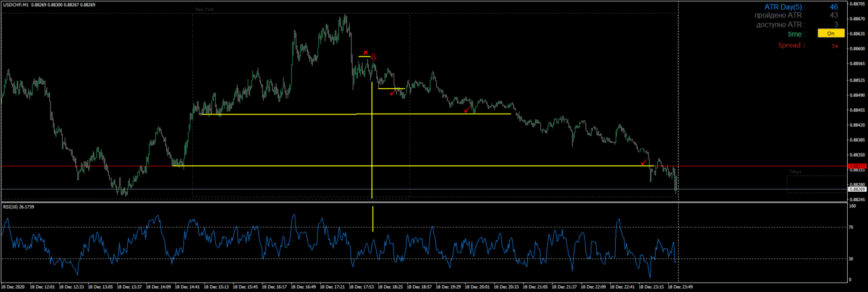Select the red horizontal price level line
The width and height of the screenshot is (868, 292).
423,166
